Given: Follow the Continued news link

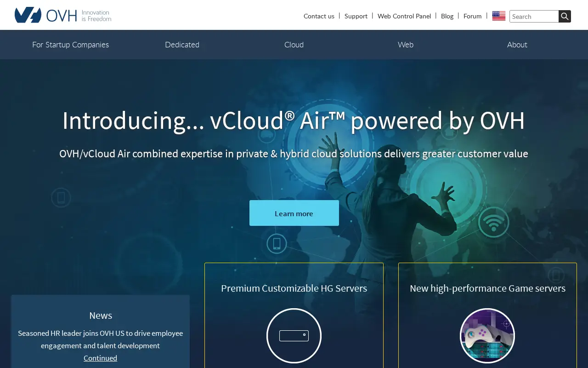Looking at the screenshot, I should (100, 358).
